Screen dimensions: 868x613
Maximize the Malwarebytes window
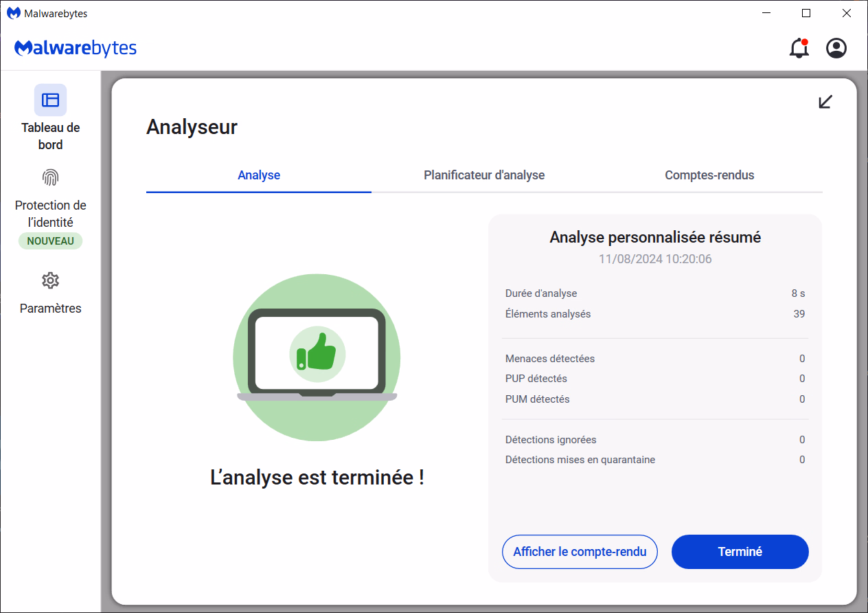point(806,13)
